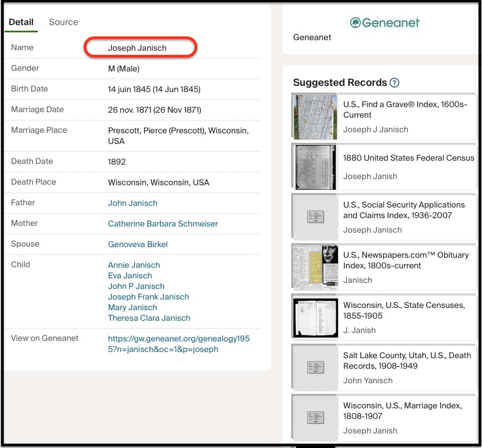The height and width of the screenshot is (448, 482).
Task: Click the birth date 14 juin 1845
Action: point(154,89)
